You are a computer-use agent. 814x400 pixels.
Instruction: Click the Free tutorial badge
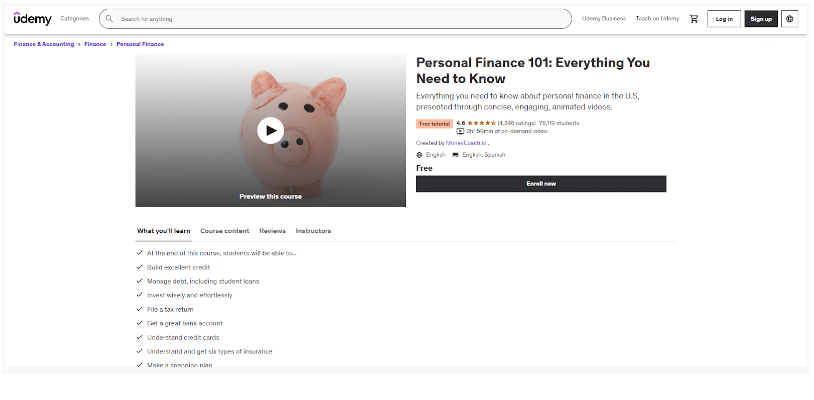click(x=435, y=124)
